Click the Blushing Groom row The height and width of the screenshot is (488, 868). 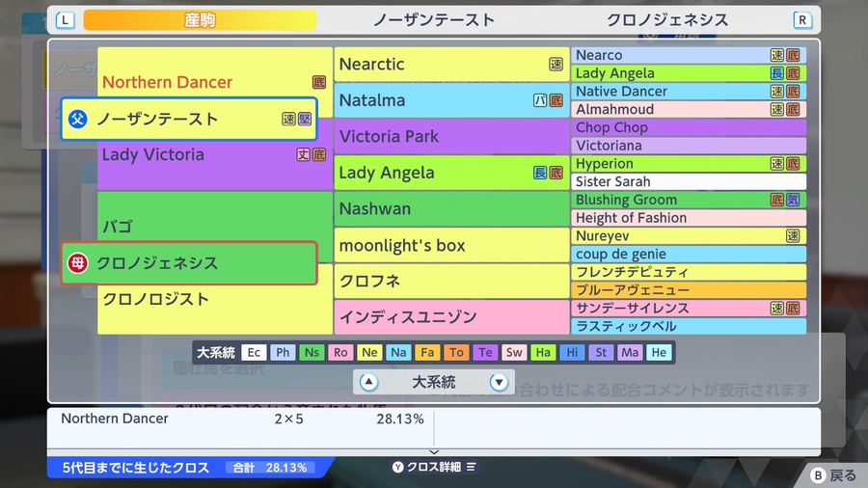click(689, 200)
